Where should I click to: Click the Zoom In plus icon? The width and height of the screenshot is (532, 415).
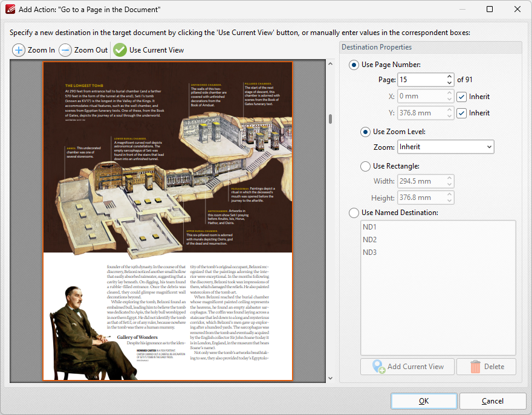pos(19,50)
